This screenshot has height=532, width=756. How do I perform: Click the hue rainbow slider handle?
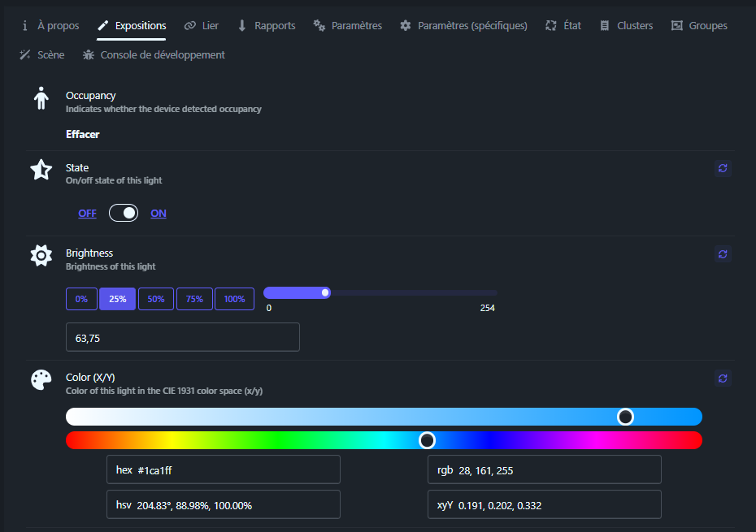[427, 439]
